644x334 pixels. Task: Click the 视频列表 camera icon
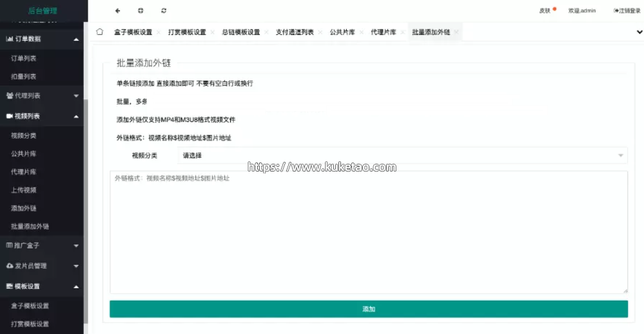pyautogui.click(x=10, y=116)
